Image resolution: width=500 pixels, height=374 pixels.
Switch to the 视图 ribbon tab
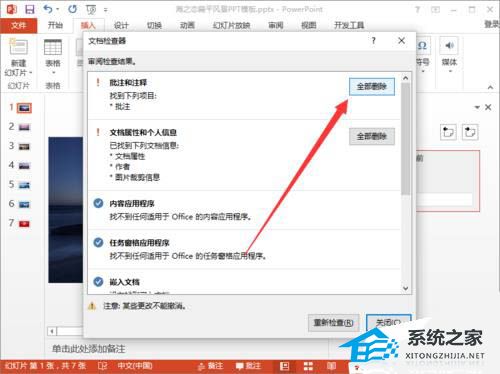[308, 25]
